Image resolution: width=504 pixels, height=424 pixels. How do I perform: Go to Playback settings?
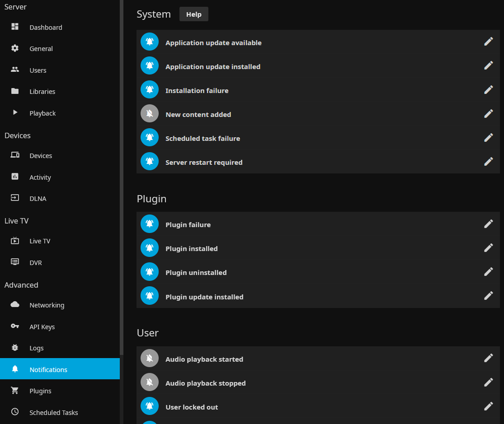42,113
